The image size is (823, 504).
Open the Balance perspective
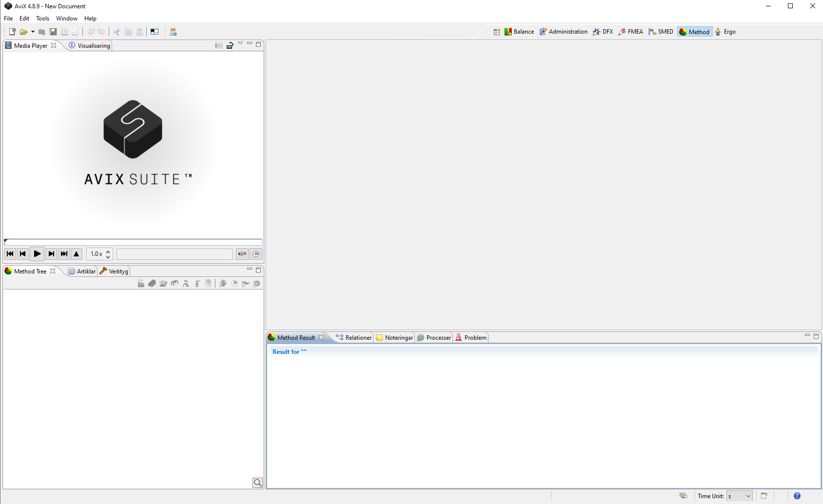coord(519,32)
